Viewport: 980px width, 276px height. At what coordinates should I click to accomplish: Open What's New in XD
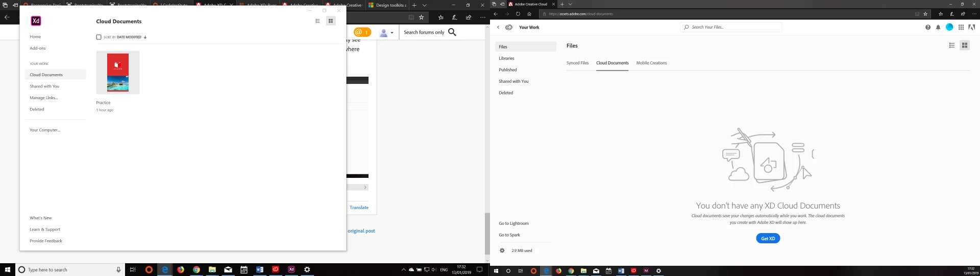41,218
